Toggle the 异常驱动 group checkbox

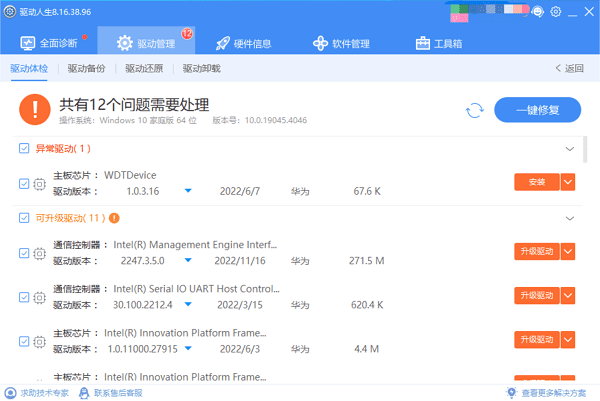(x=24, y=149)
